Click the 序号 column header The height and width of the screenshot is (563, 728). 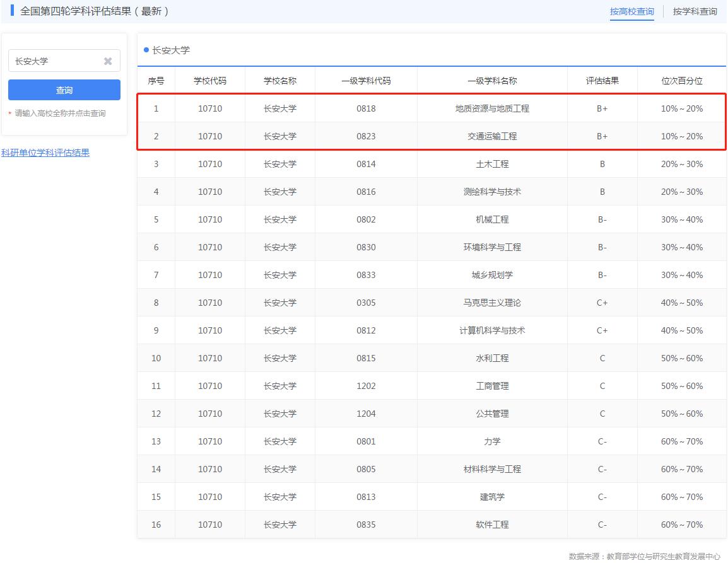[x=156, y=80]
